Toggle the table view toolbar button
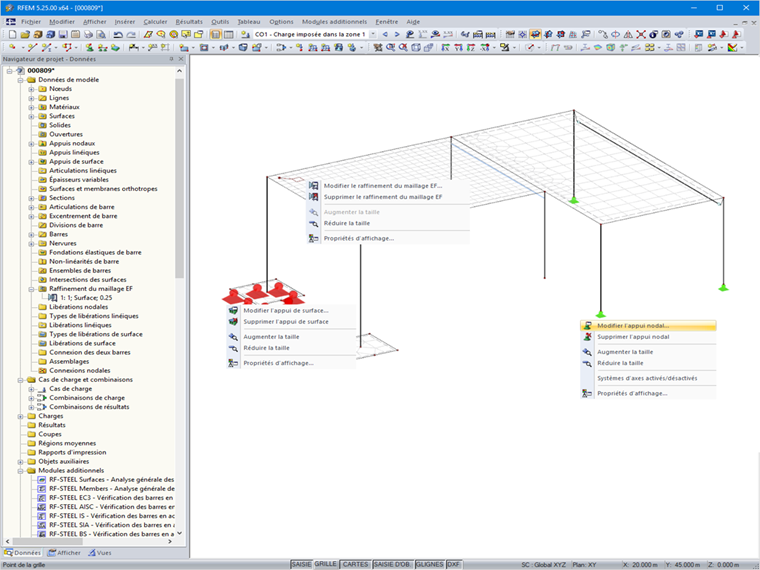The image size is (760, 570). pos(228,34)
